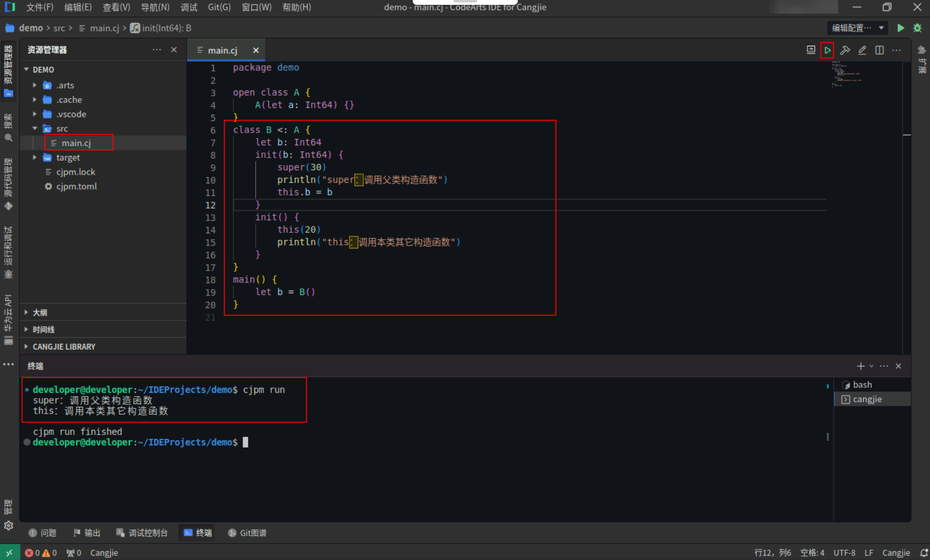Change UTF-8 encoding in status bar
Screen dimensions: 930x560
844,553
